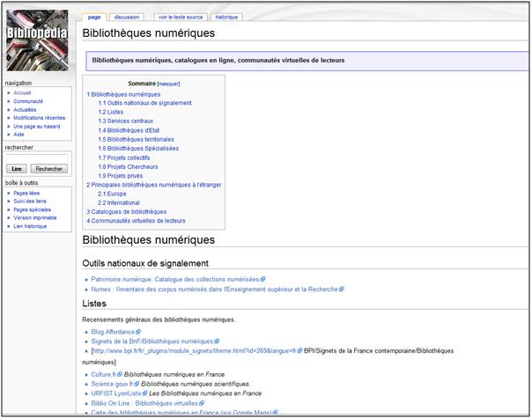Screen dimensions: 532x418
Task: Open the discussion tab
Action: 127,17
